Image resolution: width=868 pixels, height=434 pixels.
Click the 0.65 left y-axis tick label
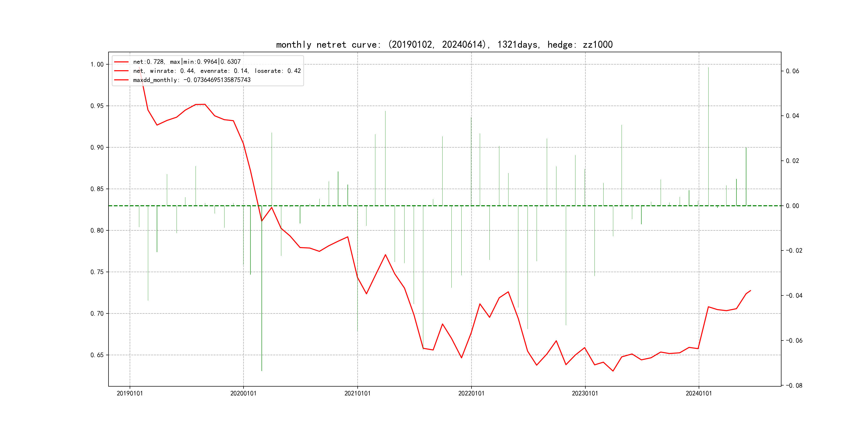(x=97, y=355)
